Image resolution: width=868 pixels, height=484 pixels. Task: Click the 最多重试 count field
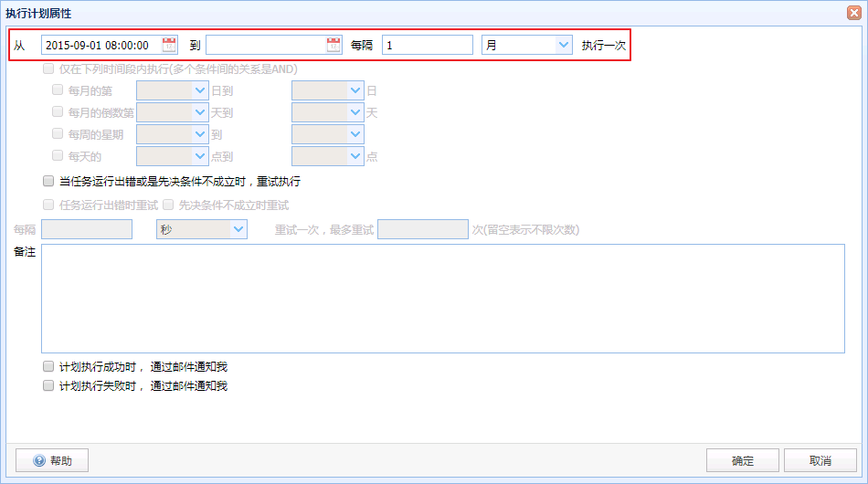[423, 229]
